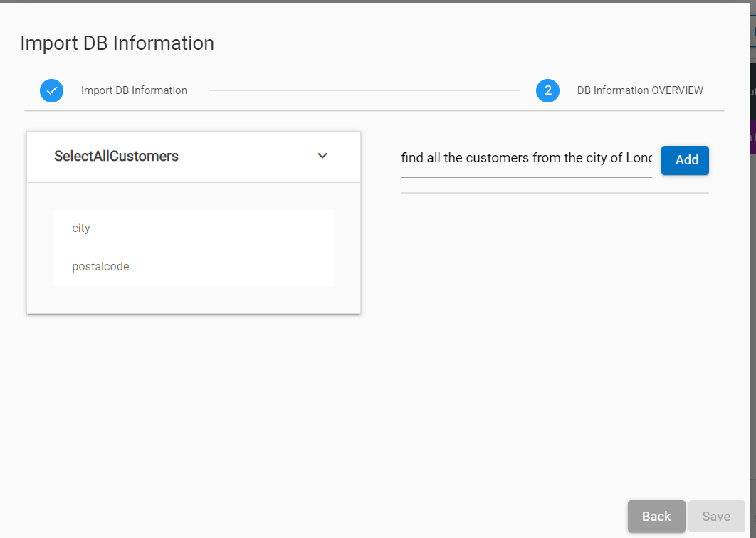Click the stepper line between the steps

click(363, 90)
